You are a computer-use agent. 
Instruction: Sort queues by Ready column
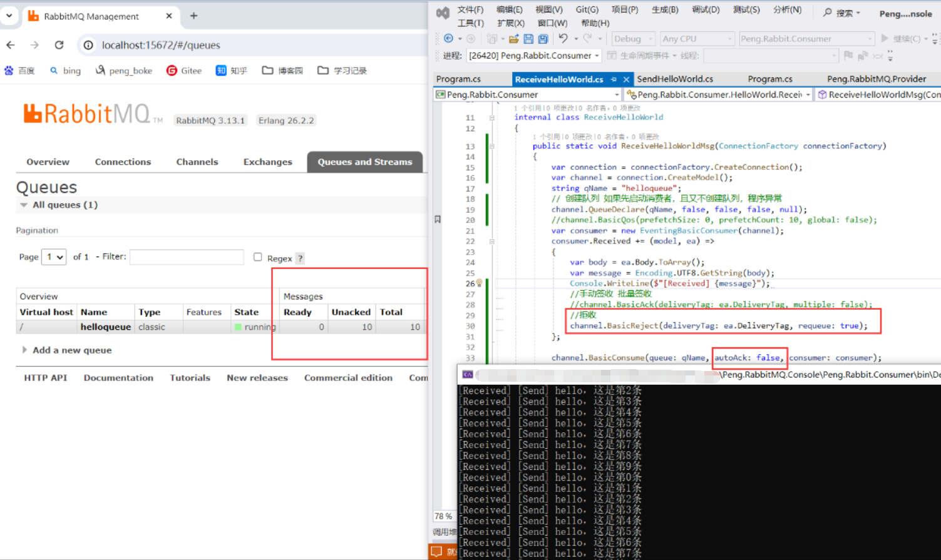297,312
